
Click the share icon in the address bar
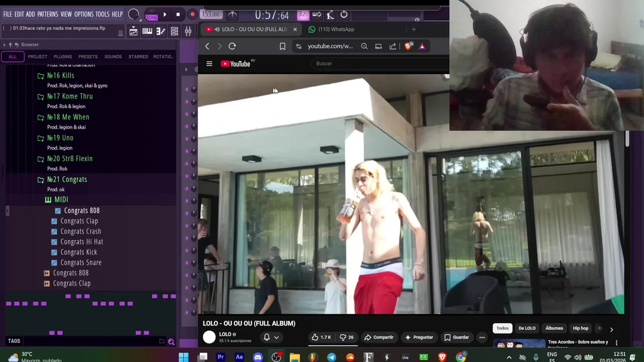pos(392,46)
